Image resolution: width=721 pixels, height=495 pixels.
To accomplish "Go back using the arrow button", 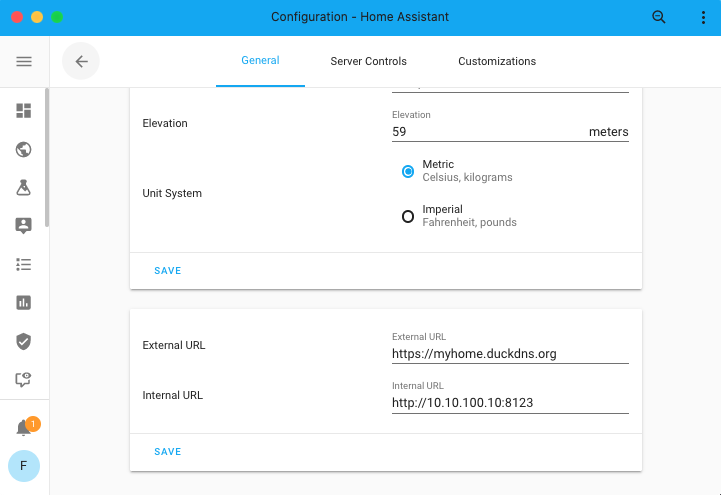I will point(81,61).
